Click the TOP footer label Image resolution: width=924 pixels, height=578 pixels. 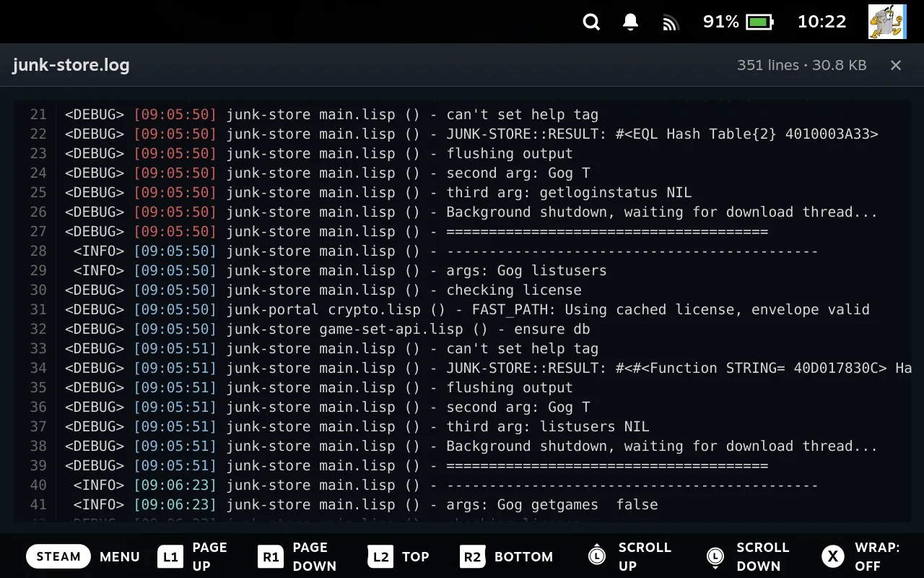pyautogui.click(x=416, y=557)
